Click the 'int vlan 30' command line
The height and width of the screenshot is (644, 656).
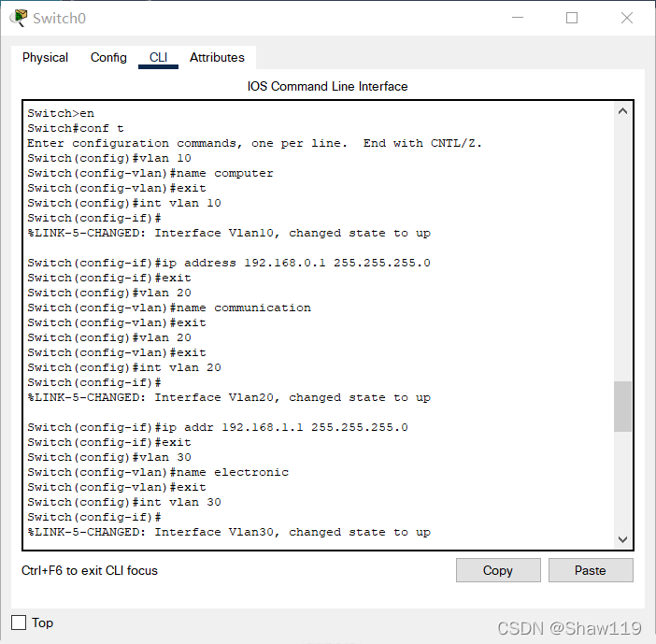(124, 502)
